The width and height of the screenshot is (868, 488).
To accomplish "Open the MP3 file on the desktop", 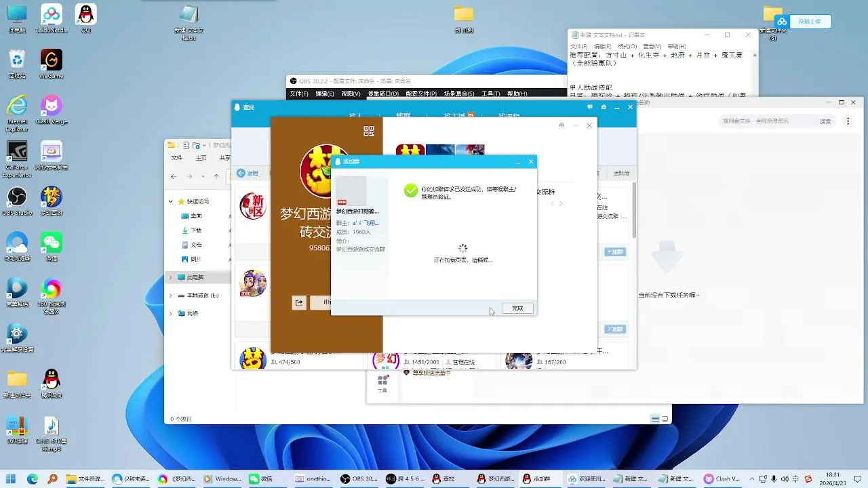I will coord(52,434).
